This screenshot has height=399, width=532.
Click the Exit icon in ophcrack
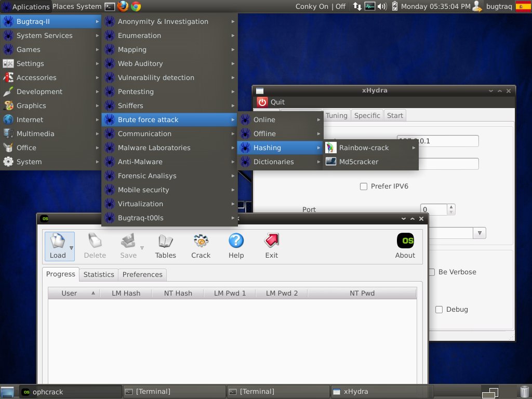tap(271, 246)
